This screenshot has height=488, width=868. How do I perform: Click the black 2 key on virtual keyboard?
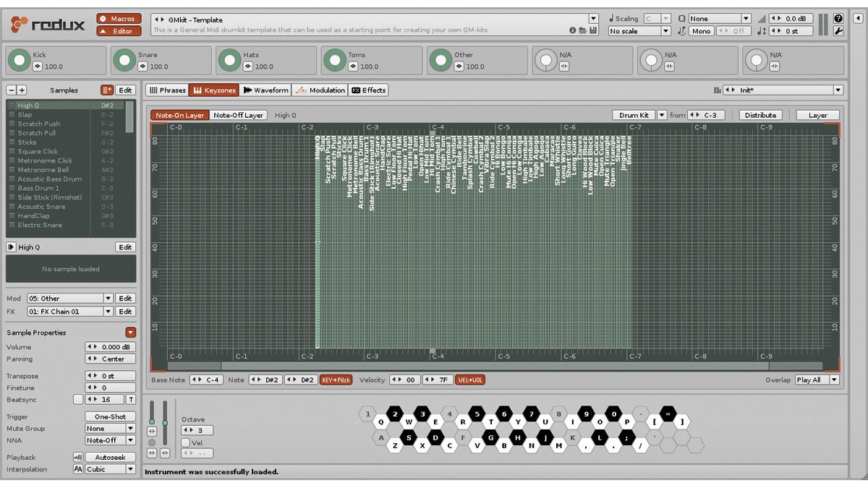click(x=395, y=414)
